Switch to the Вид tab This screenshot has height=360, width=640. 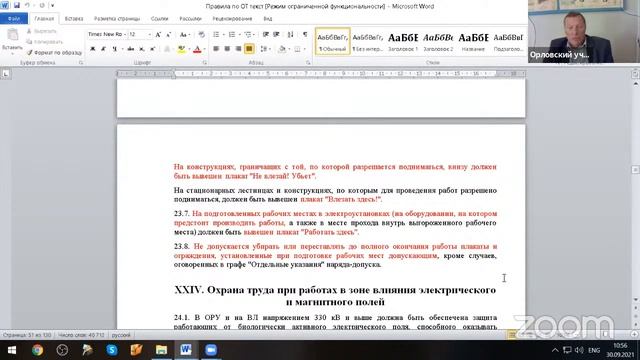pos(268,19)
